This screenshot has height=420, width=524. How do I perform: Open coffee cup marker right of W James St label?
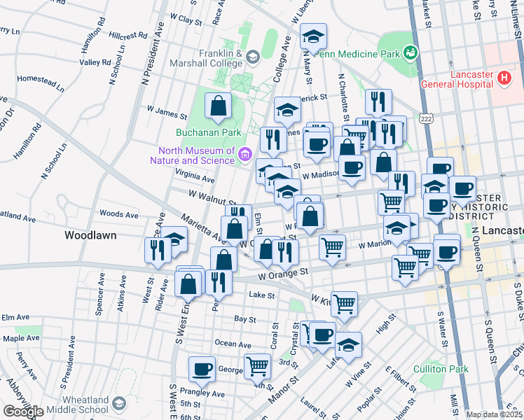pos(317,145)
